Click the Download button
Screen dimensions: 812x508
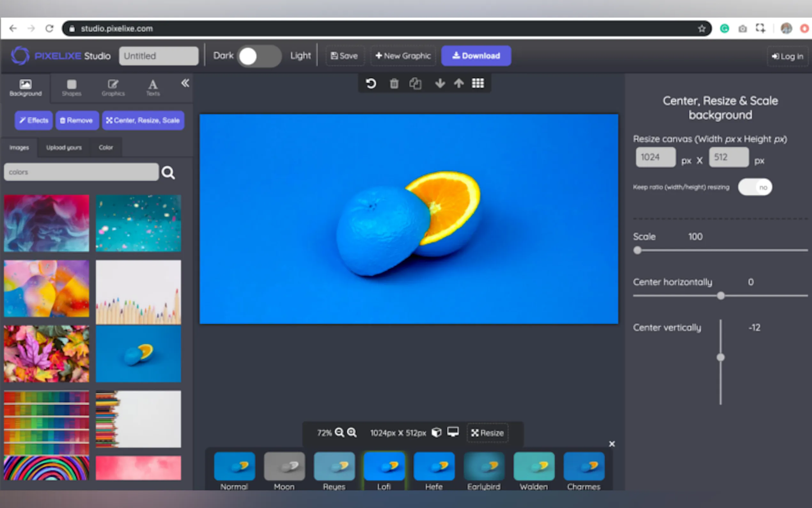[x=476, y=56]
